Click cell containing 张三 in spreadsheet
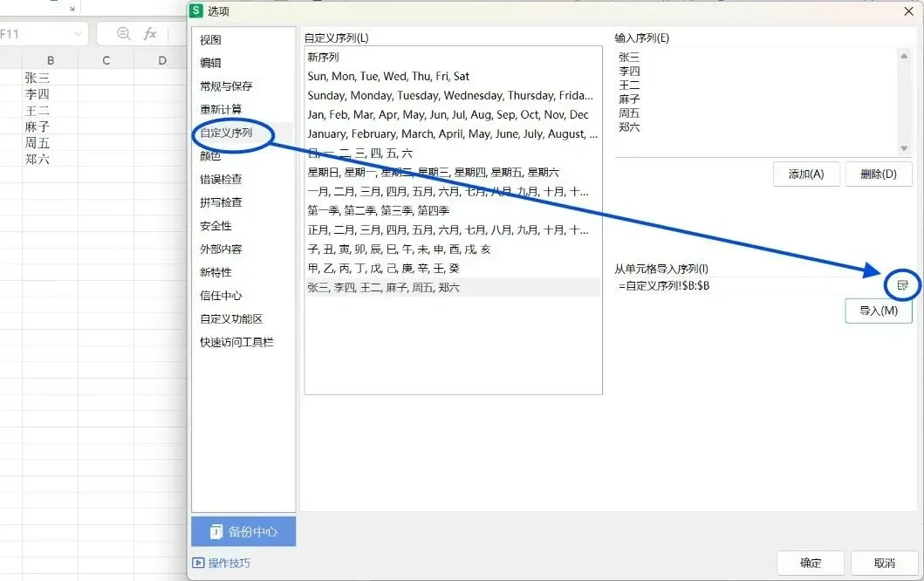 (x=50, y=78)
